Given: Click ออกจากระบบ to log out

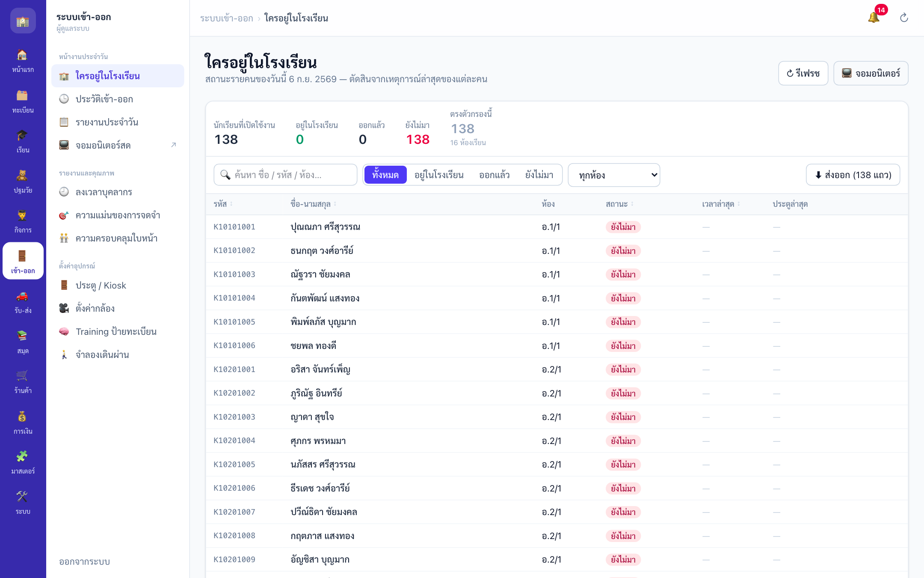Looking at the screenshot, I should 84,562.
